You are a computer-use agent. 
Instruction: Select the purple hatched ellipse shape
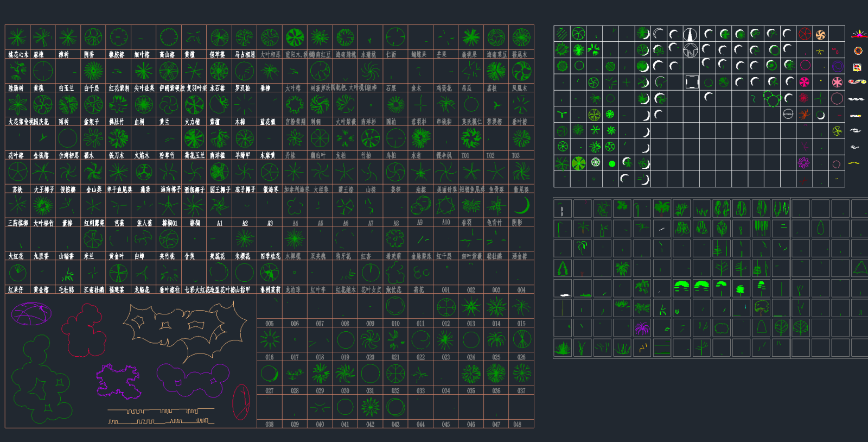pyautogui.click(x=31, y=314)
